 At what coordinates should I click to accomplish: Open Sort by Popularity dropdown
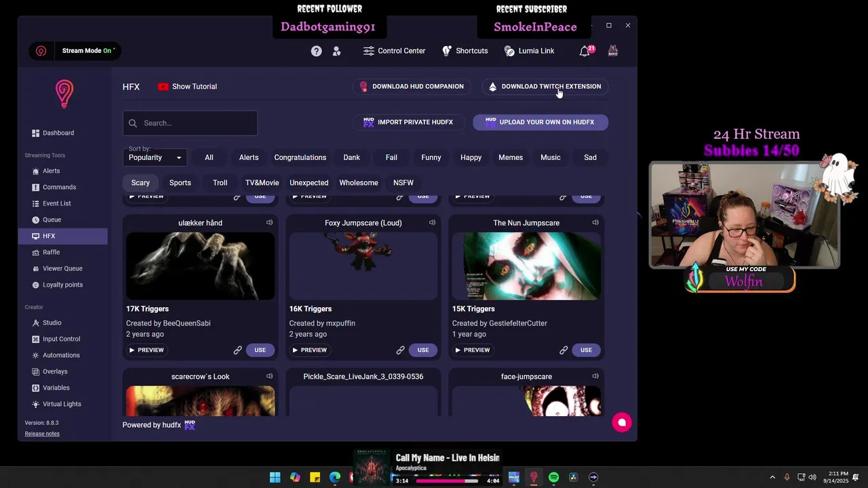pyautogui.click(x=155, y=157)
